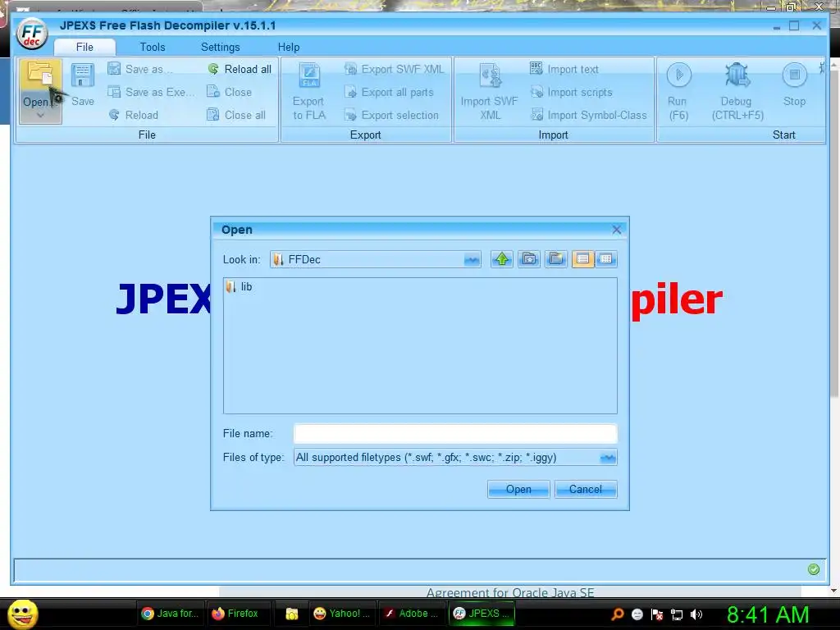Image resolution: width=840 pixels, height=630 pixels.
Task: Click the Create New Folder icon
Action: click(556, 259)
